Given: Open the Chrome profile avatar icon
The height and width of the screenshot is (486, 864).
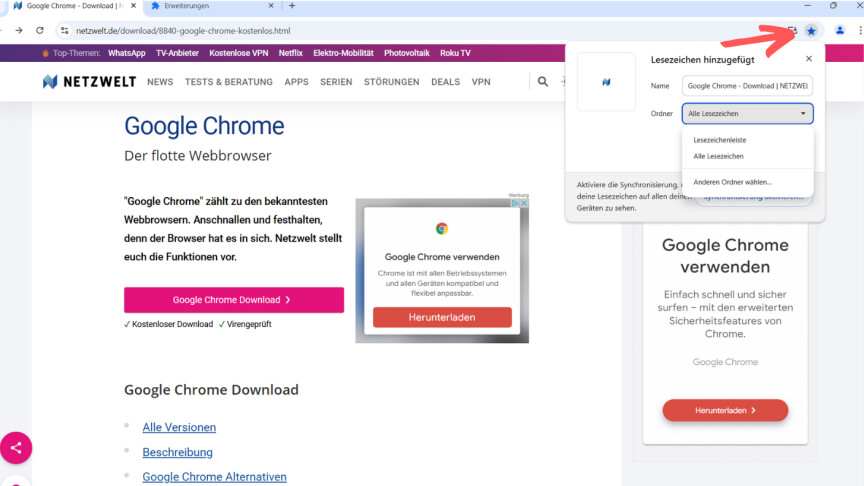Looking at the screenshot, I should (840, 31).
